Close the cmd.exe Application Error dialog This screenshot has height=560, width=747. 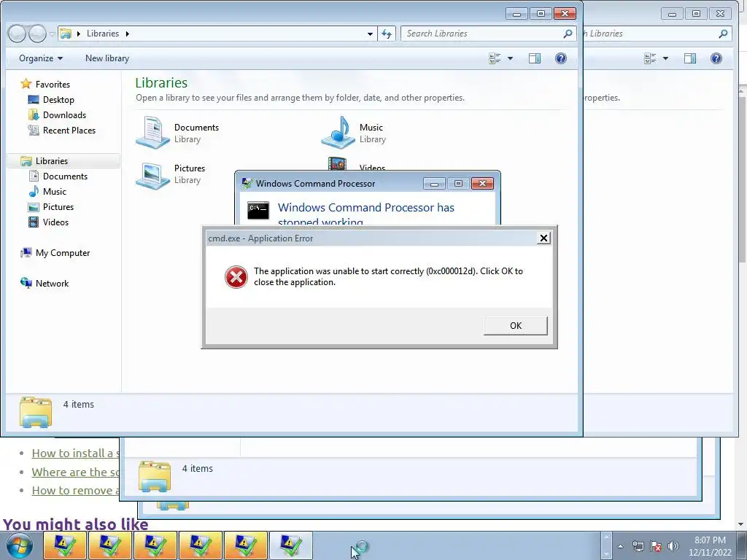pyautogui.click(x=543, y=238)
